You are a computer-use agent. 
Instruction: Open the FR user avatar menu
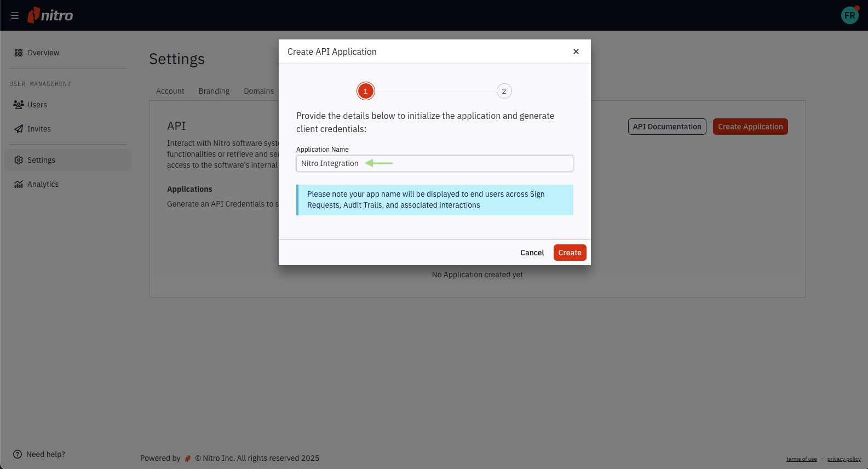[850, 15]
